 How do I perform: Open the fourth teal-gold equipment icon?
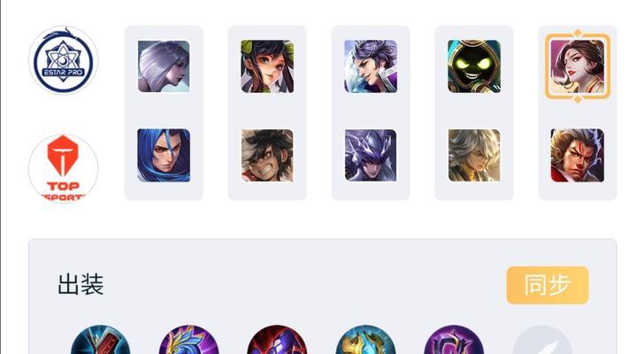point(365,340)
